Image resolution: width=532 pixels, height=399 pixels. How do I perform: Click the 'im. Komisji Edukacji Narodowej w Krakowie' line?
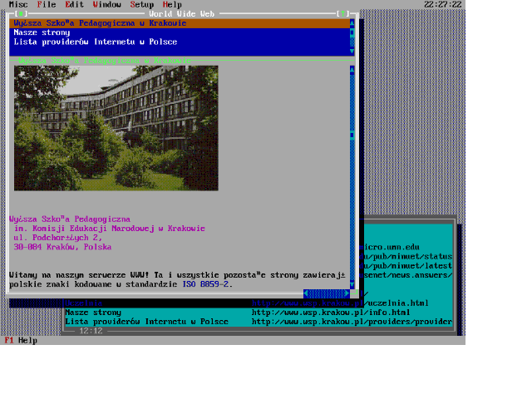[x=109, y=229]
